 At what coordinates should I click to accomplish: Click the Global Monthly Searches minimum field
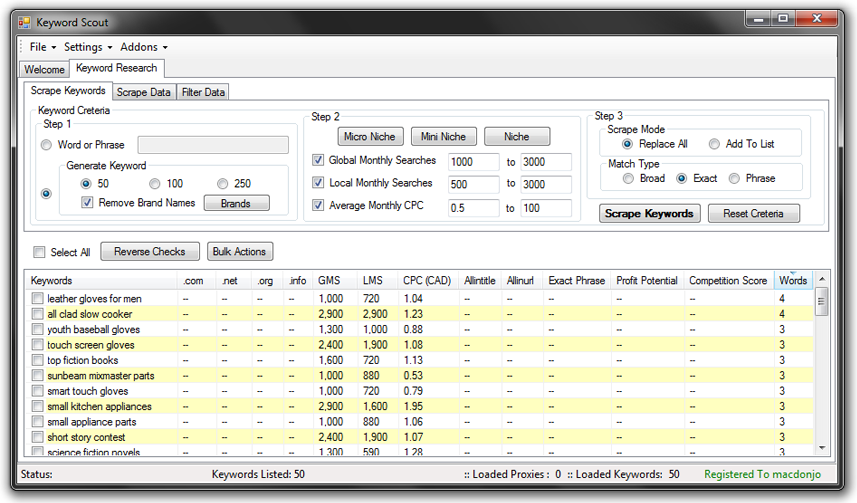(x=473, y=162)
